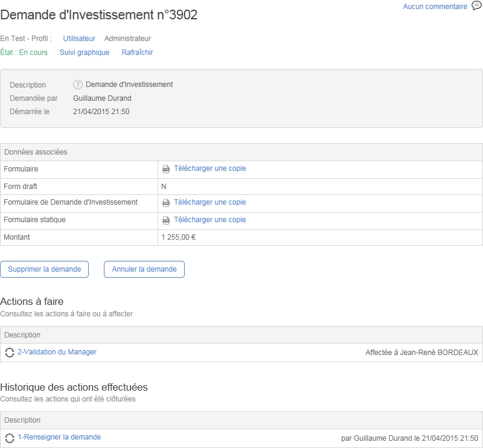
Task: Refresh the page with Rafraîchir
Action: click(137, 53)
